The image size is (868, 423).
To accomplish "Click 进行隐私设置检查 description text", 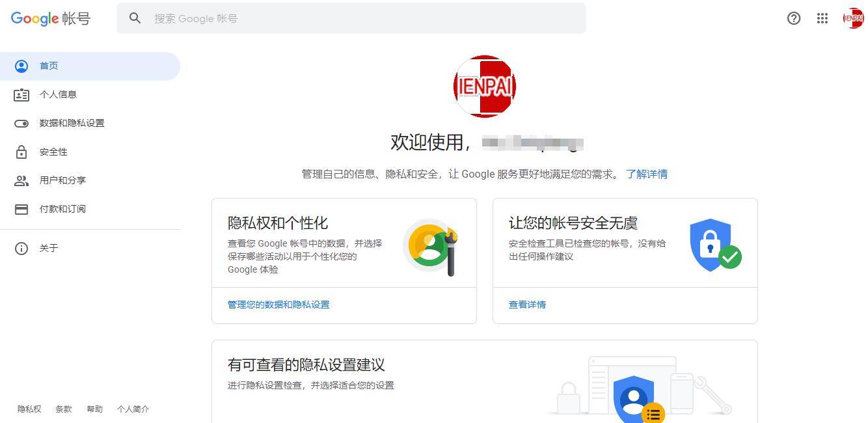I will point(311,385).
